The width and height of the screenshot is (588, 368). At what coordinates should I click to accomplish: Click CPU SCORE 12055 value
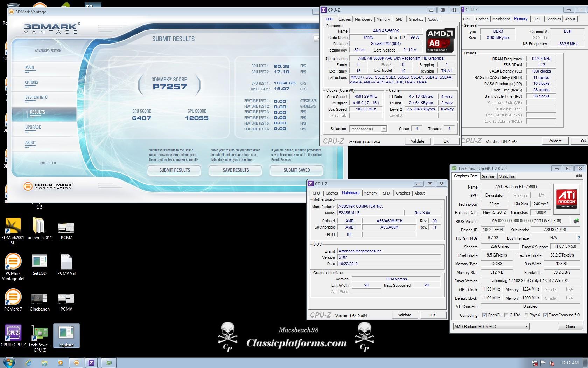pos(197,118)
